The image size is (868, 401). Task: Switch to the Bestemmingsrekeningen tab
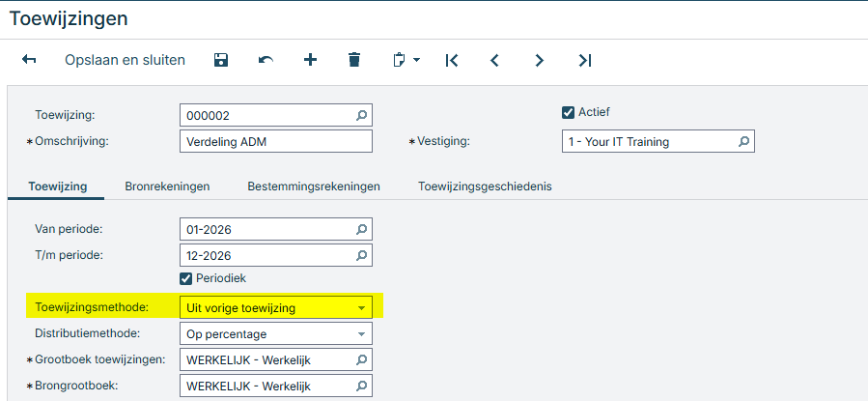[314, 186]
